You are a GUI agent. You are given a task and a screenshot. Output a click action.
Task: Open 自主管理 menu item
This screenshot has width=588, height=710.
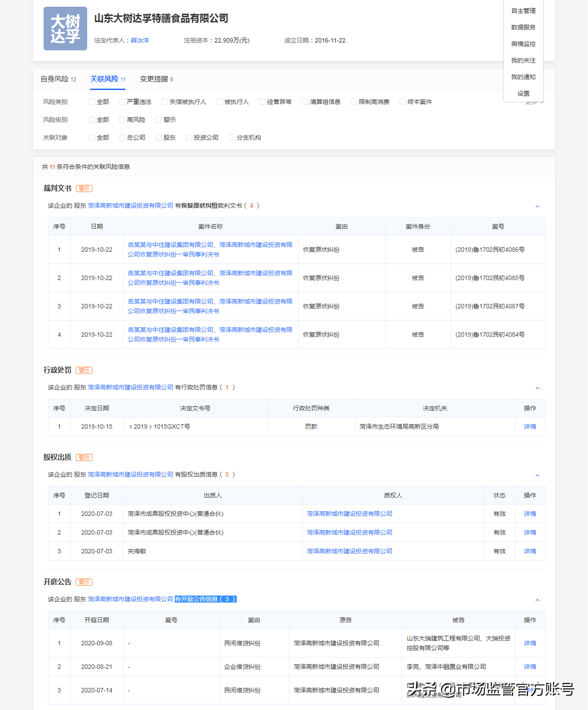click(523, 10)
